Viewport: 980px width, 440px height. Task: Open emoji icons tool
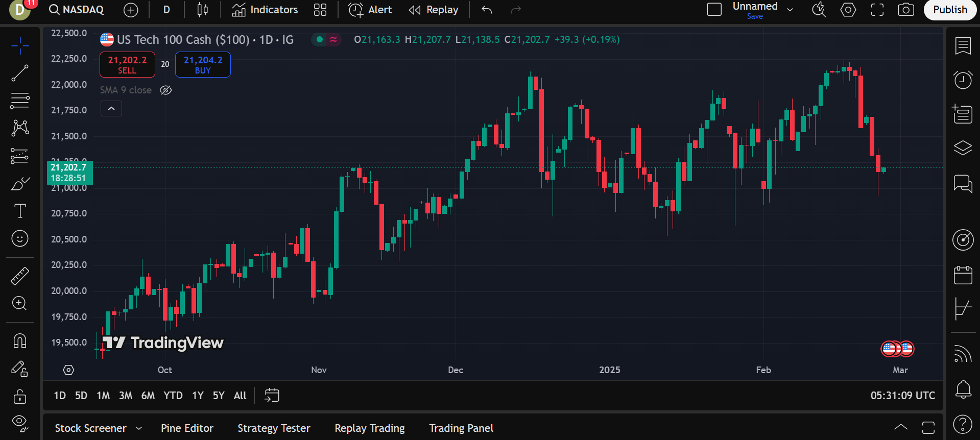click(20, 238)
